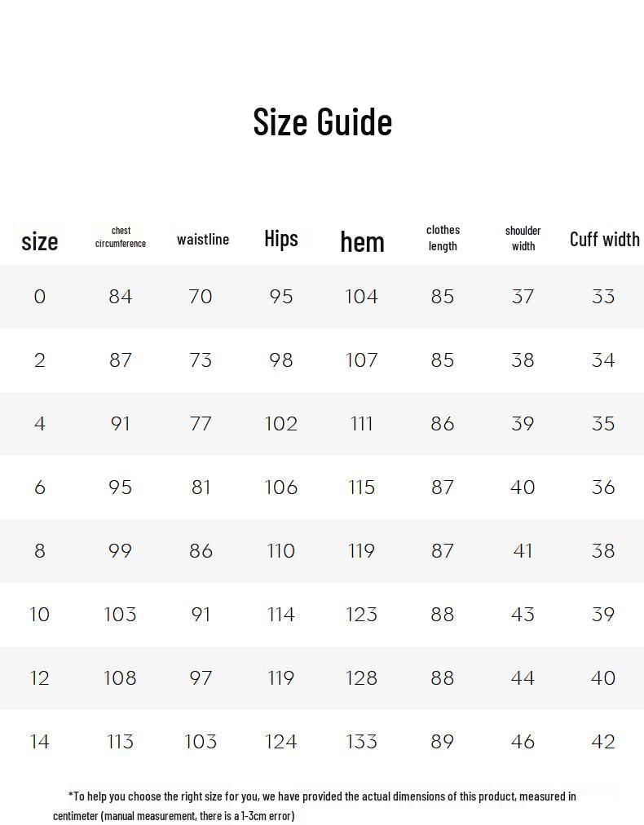Screen dimensions: 644x825
Task: Select size 0 in the size column
Action: 39,297
